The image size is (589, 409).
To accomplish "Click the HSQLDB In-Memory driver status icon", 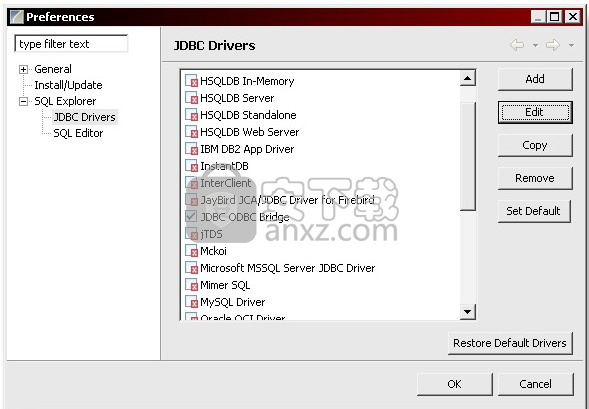I will (192, 81).
